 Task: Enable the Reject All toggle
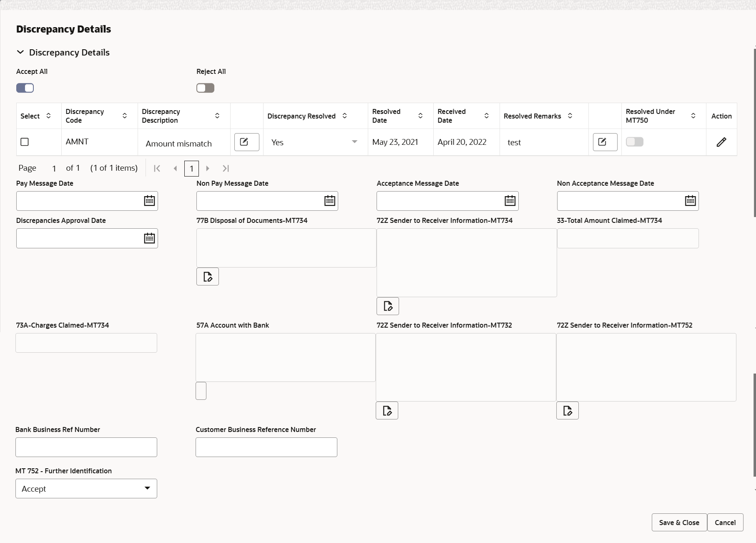[205, 88]
